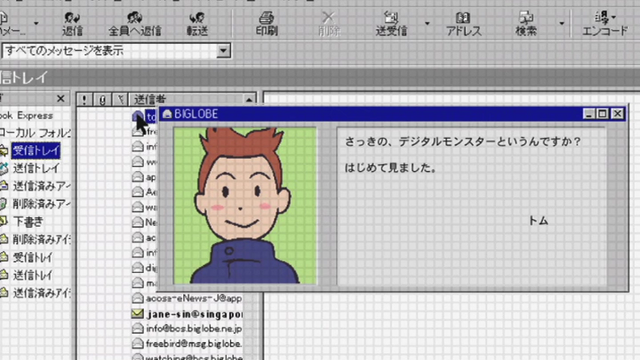Select the info@bcs.biglobe.ne.jp message
Viewport: 640px width, 360px height.
point(193,329)
